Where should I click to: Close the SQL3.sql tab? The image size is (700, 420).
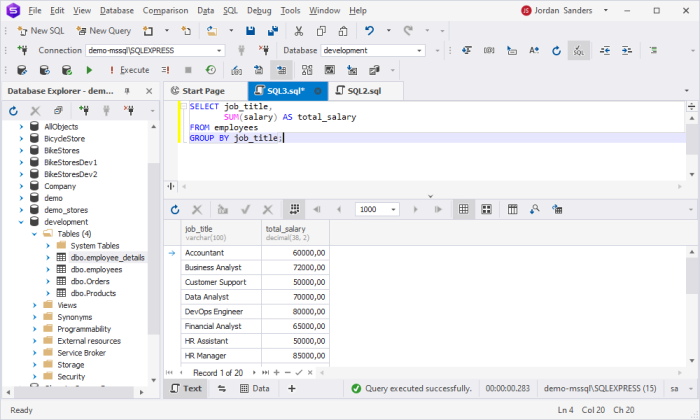click(x=318, y=91)
